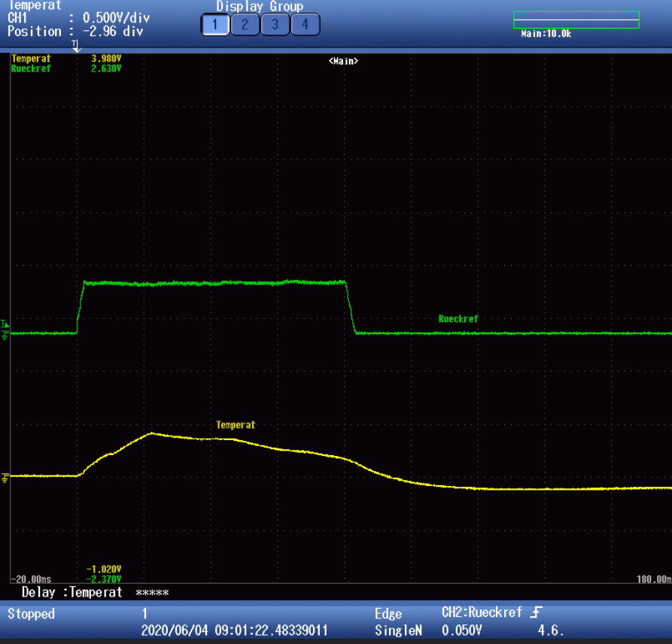Image resolution: width=672 pixels, height=644 pixels.
Task: Click the green Rueckref ground marker
Action: pyautogui.click(x=5, y=334)
